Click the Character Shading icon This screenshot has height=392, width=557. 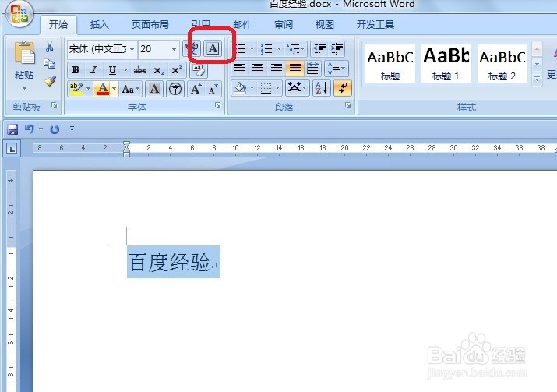click(x=154, y=89)
